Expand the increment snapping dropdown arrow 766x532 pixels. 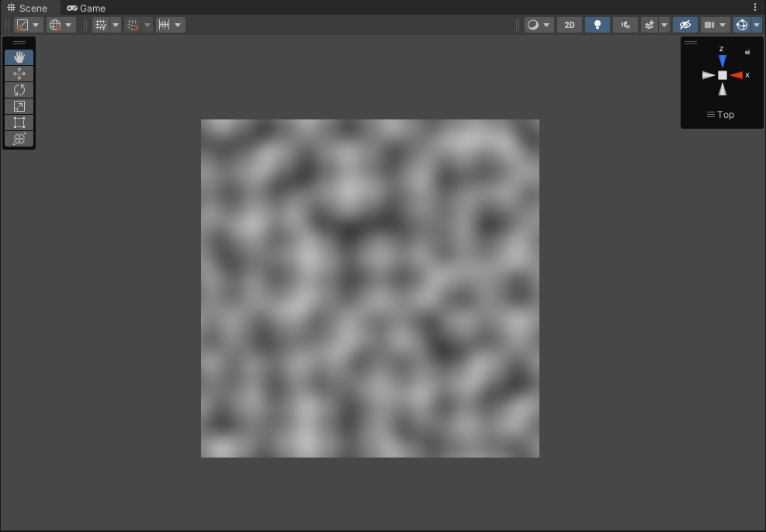pyautogui.click(x=178, y=25)
